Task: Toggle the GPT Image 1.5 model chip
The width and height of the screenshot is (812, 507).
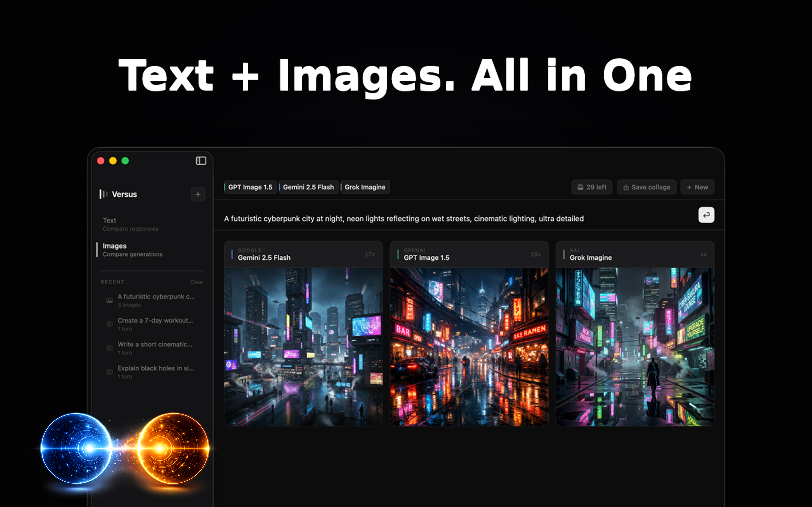Action: pyautogui.click(x=250, y=187)
